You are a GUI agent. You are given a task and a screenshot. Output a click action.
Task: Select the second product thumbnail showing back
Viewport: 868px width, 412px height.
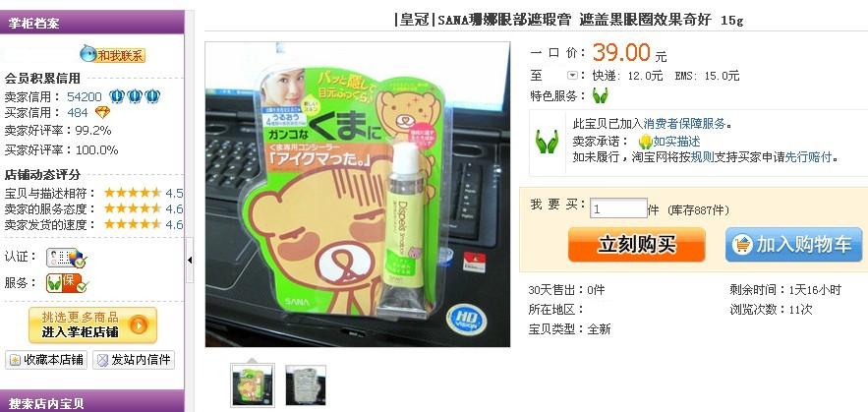[306, 384]
